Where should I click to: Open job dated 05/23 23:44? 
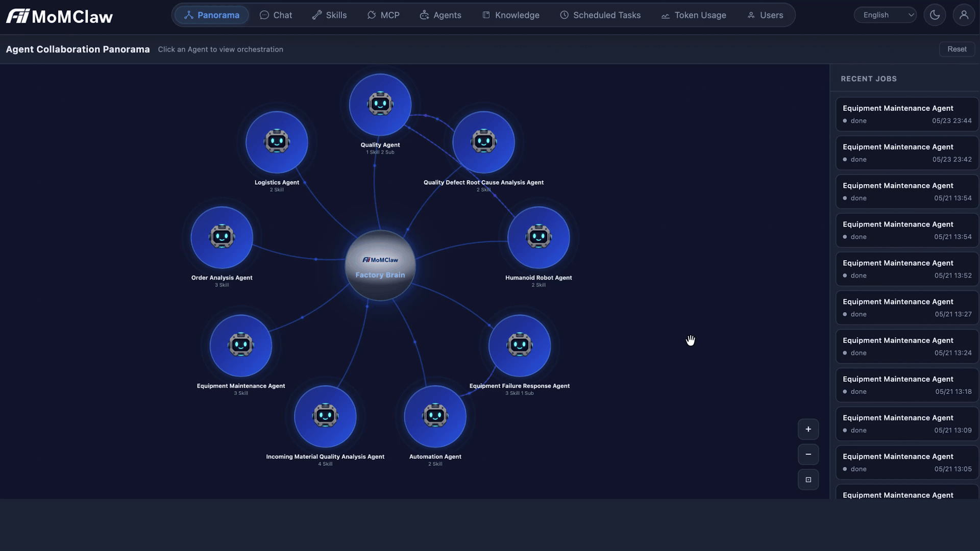coord(907,114)
